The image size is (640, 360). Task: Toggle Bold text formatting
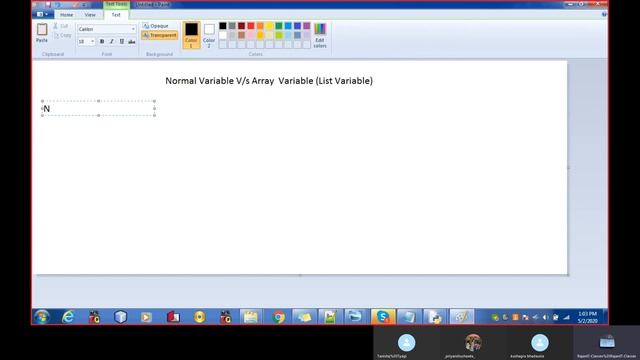coord(102,41)
